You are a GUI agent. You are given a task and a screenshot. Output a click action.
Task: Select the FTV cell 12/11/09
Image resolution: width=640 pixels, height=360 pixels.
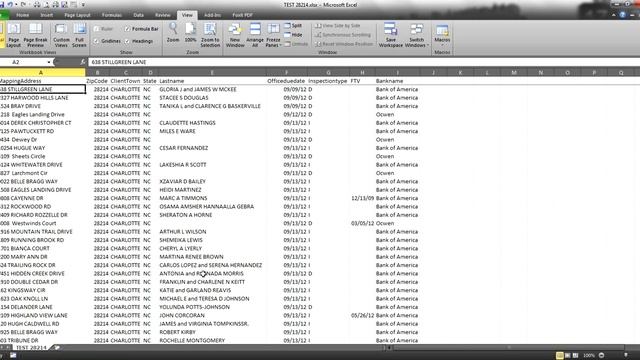point(362,198)
